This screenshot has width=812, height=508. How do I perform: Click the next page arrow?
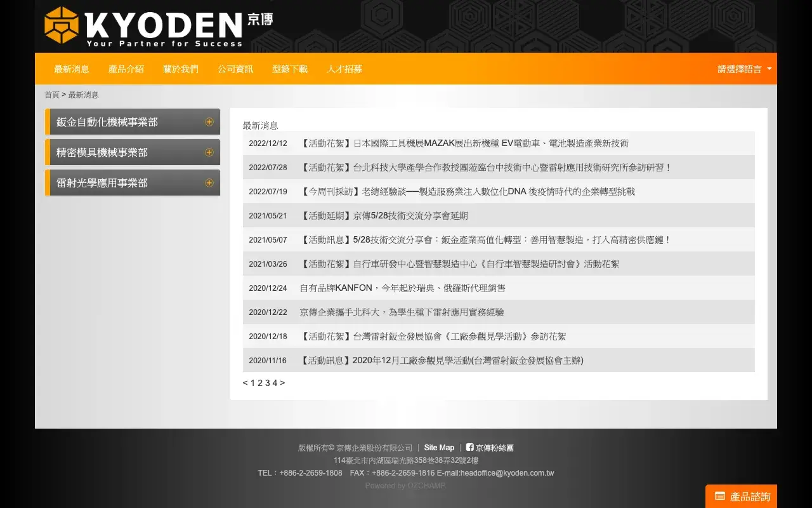(x=282, y=383)
